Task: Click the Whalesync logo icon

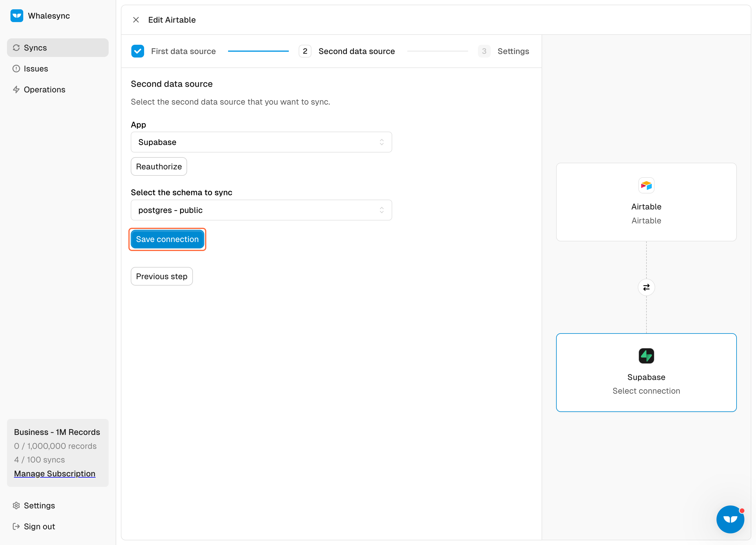Action: point(17,16)
